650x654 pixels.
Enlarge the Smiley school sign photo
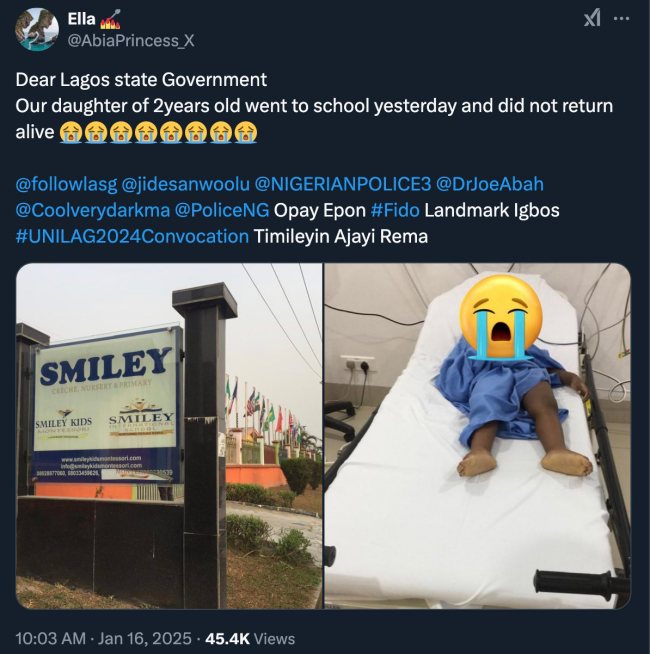169,436
